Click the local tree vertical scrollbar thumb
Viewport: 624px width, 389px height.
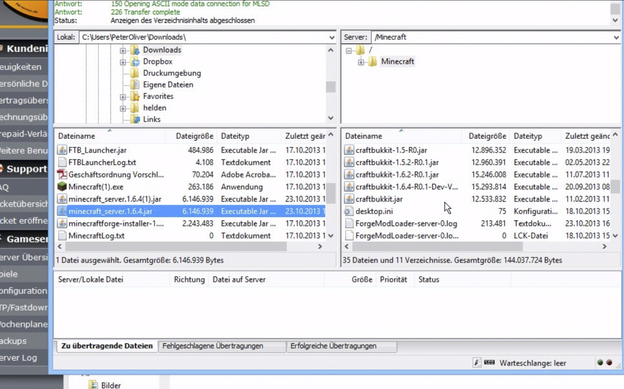tap(331, 87)
